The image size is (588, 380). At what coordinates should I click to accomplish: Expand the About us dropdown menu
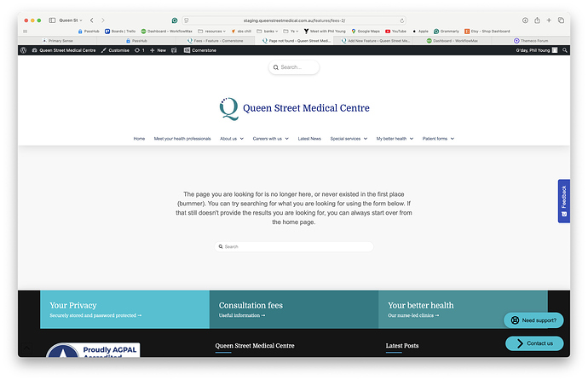(231, 138)
